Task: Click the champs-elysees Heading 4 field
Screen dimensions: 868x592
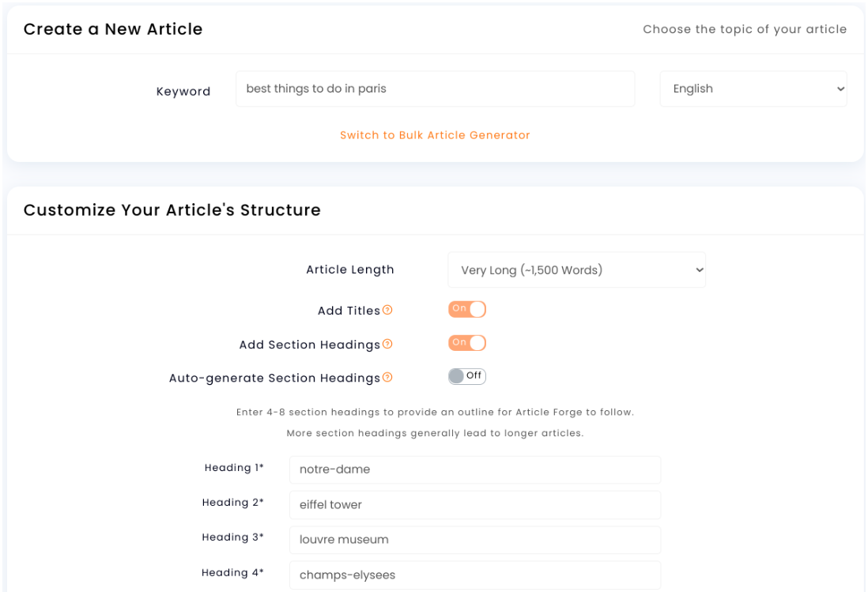Action: tap(474, 575)
